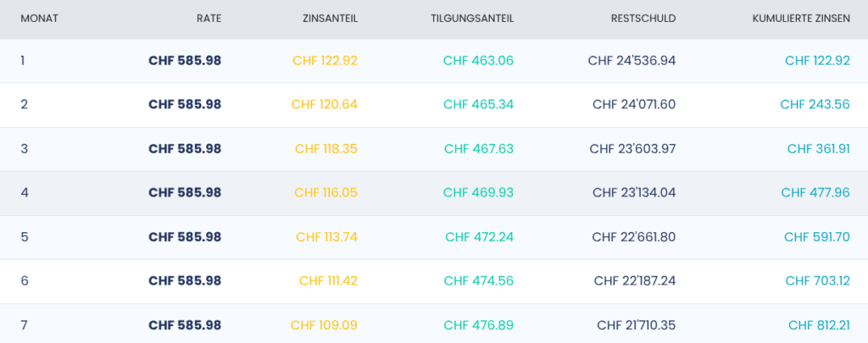Click the TILGUNGSANTEIL column header
The width and height of the screenshot is (868, 343).
point(472,19)
